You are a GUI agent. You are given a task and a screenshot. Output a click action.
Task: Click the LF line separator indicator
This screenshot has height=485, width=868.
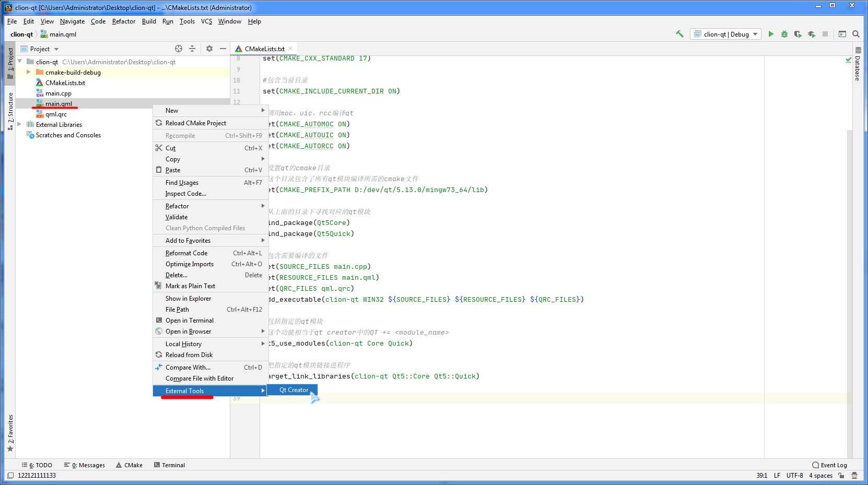777,476
